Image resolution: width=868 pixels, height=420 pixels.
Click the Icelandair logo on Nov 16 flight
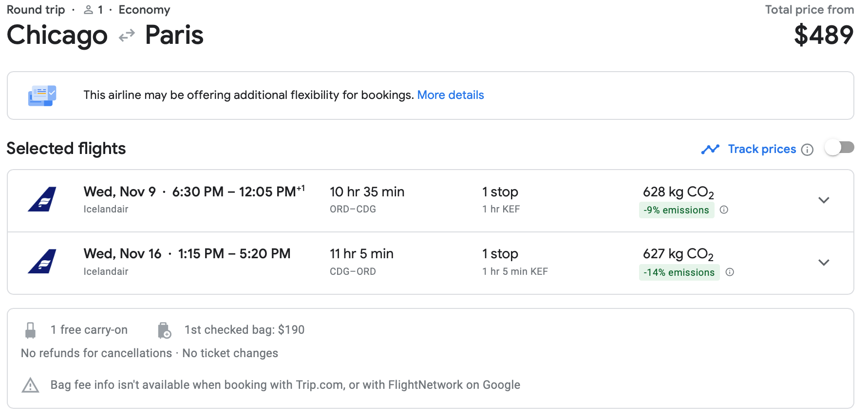point(42,262)
